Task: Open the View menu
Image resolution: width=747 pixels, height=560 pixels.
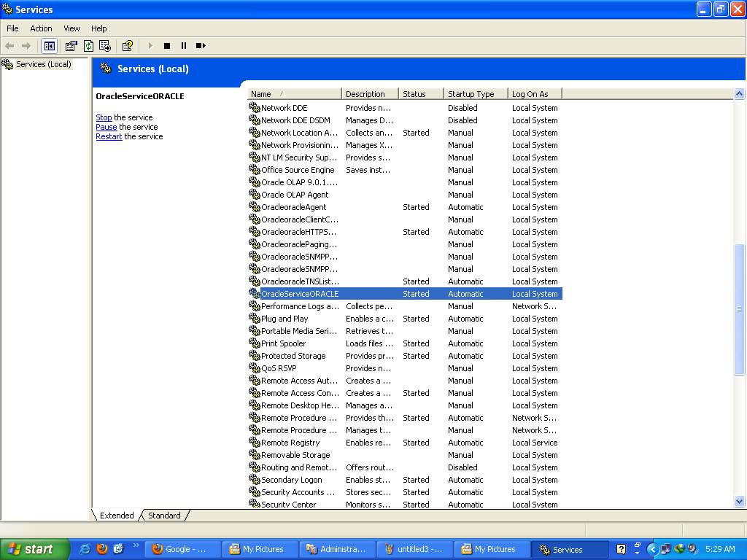Action: pyautogui.click(x=71, y=28)
